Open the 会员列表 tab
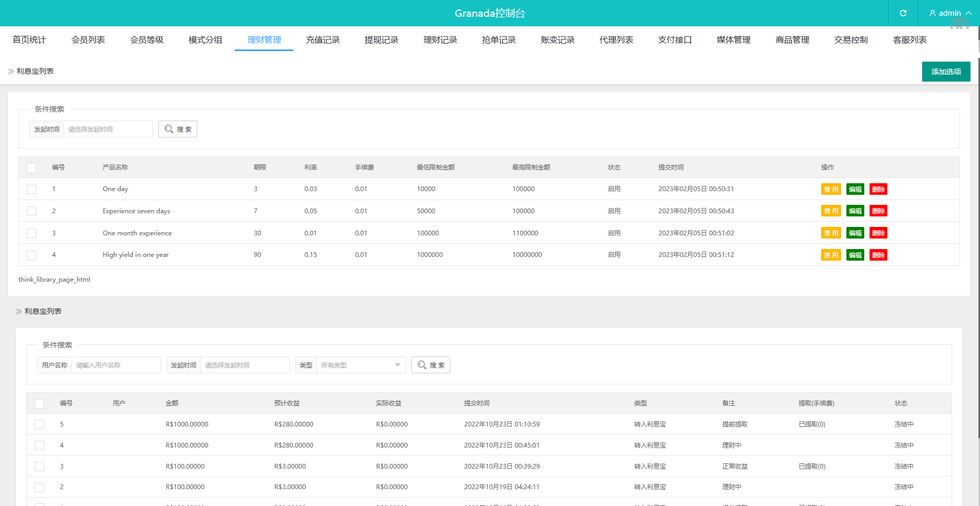The height and width of the screenshot is (506, 980). click(88, 40)
